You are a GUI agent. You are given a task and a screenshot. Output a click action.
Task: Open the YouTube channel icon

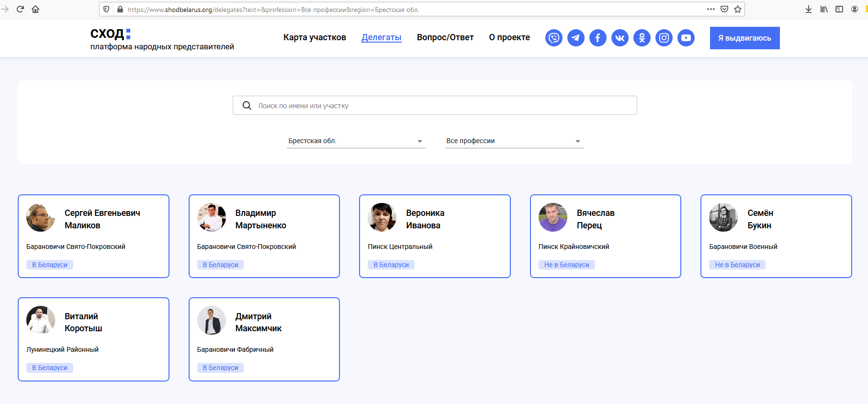click(x=686, y=38)
